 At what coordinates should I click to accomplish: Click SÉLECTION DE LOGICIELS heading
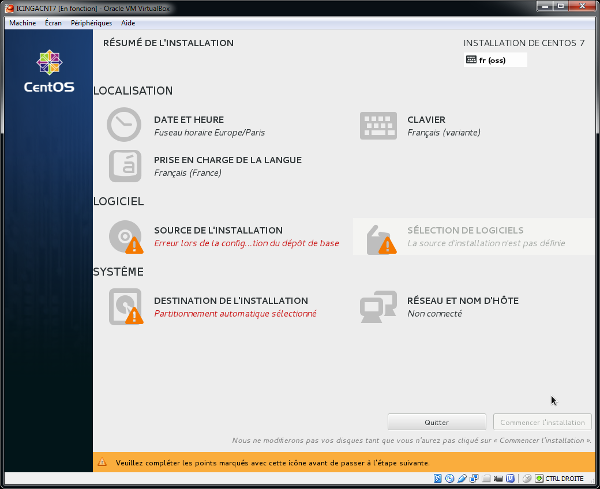tap(465, 230)
